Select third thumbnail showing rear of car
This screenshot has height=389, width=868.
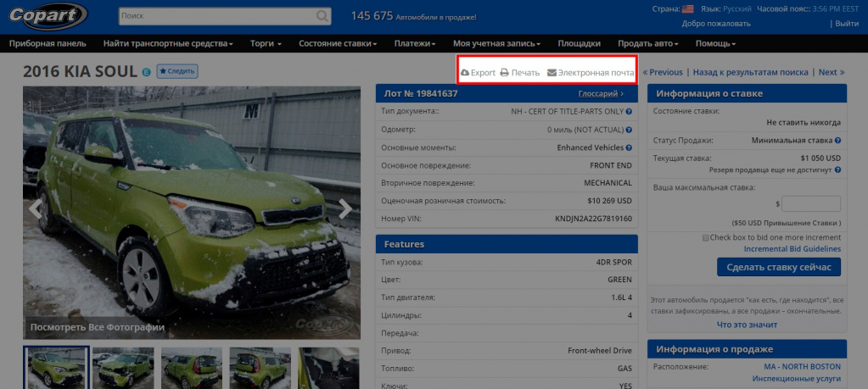(192, 368)
